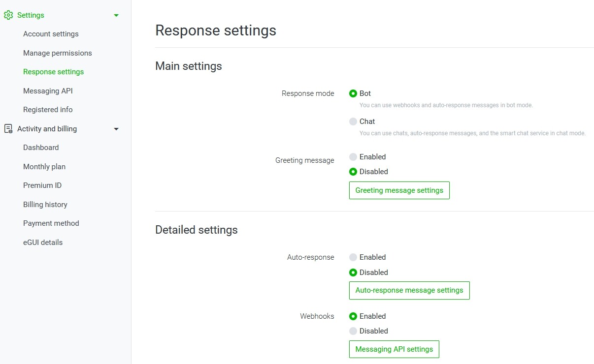Open Greeting message settings

[399, 190]
